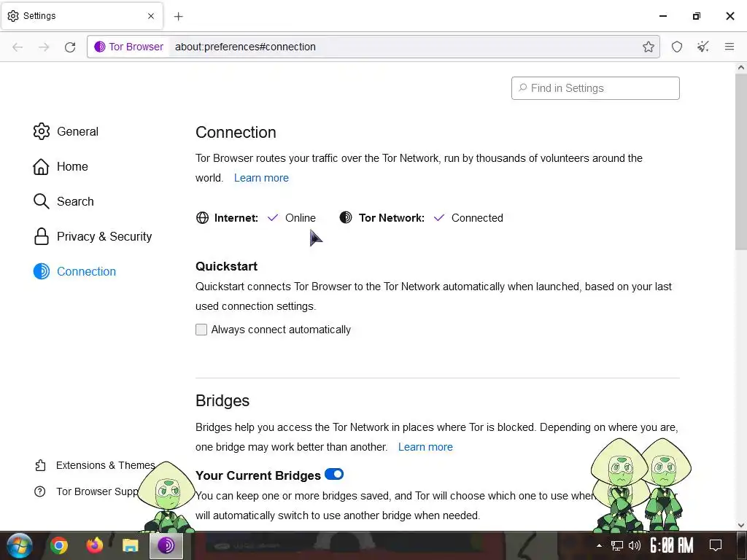Screen dimensions: 747x560
Task: Click the Tor Browser identity badge
Action: point(128,47)
